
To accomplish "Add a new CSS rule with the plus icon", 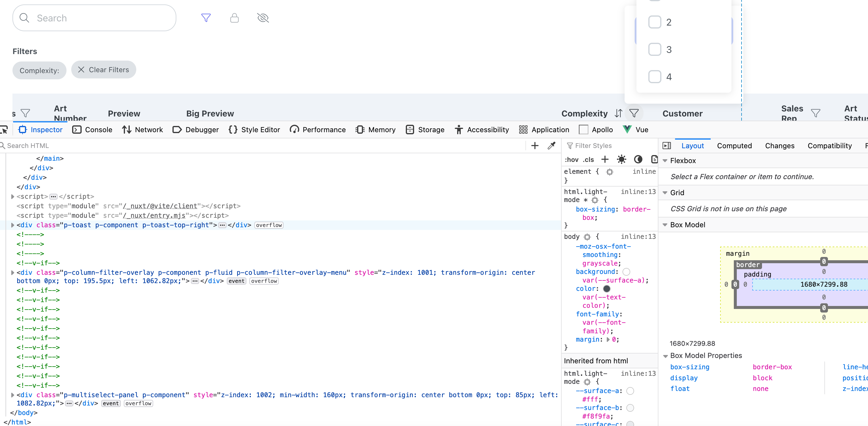I will point(605,159).
